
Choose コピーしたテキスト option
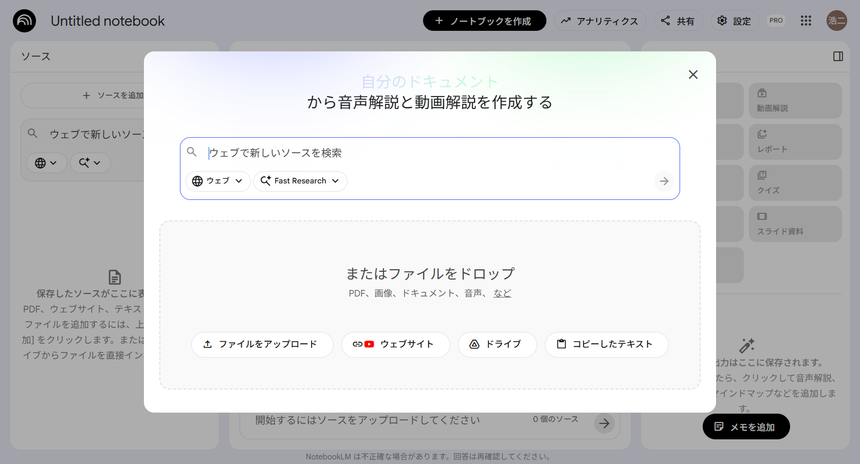point(605,344)
